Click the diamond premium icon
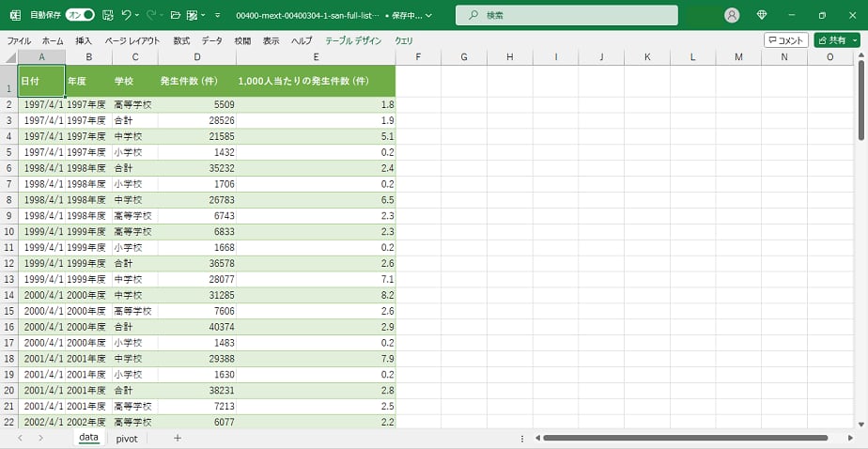The width and height of the screenshot is (868, 449). pyautogui.click(x=762, y=15)
